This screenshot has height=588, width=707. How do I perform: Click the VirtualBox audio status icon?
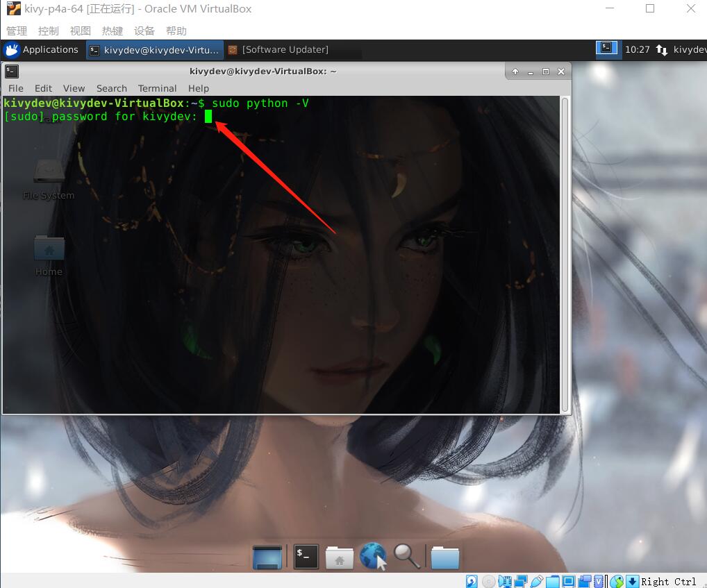point(504,581)
